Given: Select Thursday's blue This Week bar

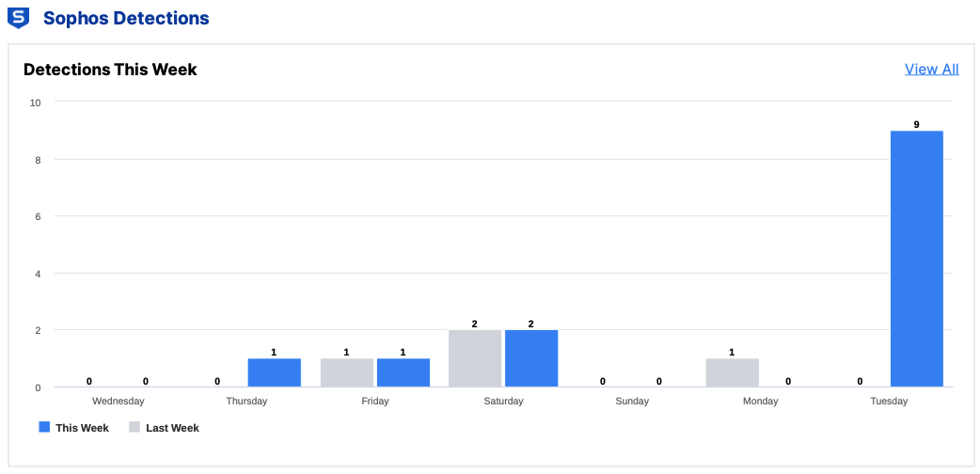Looking at the screenshot, I should click(x=274, y=372).
